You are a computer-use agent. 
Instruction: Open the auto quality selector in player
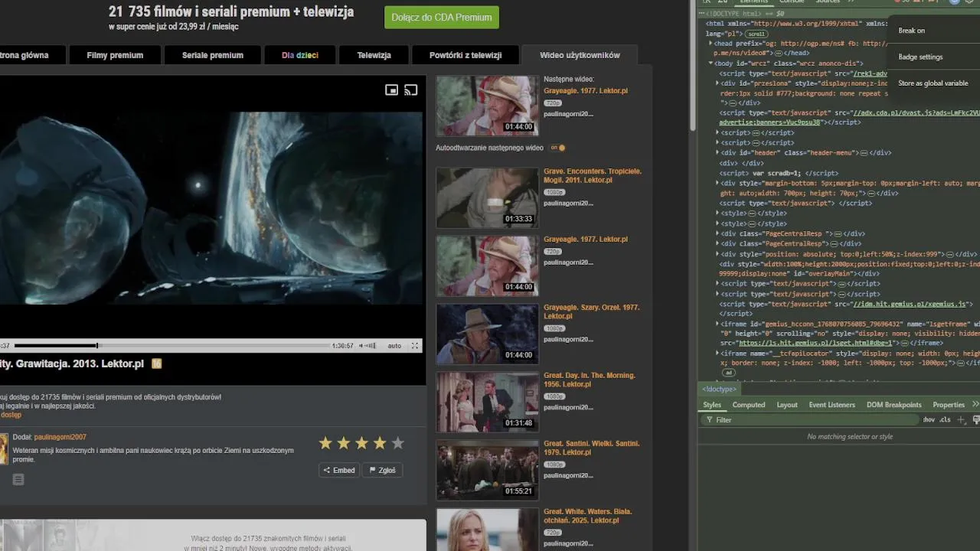coord(394,346)
